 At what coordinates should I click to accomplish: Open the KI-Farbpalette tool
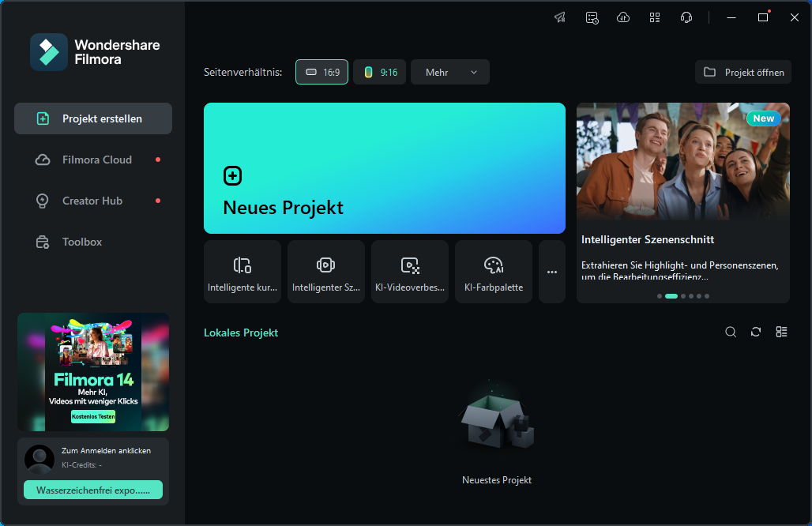[494, 272]
